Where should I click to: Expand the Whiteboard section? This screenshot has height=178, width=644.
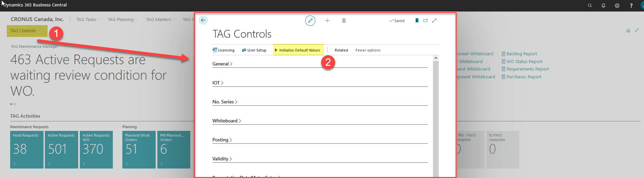tap(227, 121)
